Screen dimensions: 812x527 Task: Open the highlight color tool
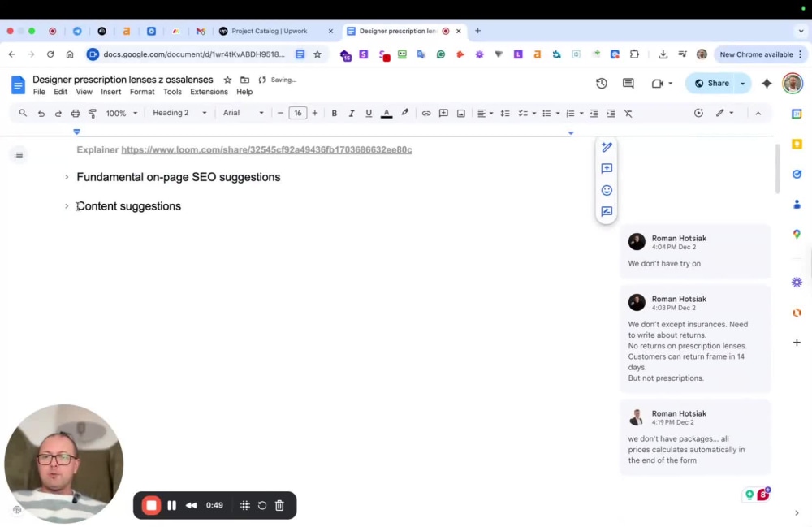coord(405,113)
